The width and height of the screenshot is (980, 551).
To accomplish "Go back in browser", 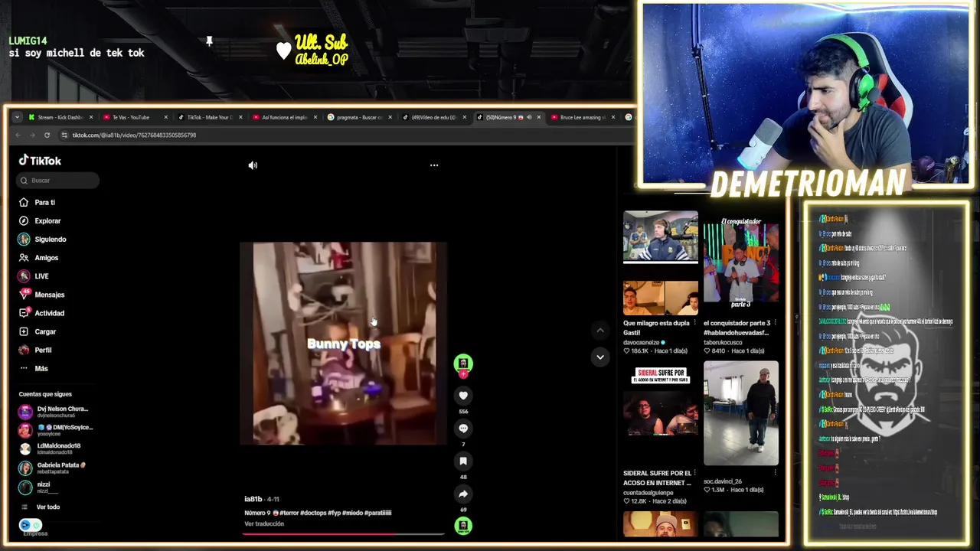I will point(18,135).
